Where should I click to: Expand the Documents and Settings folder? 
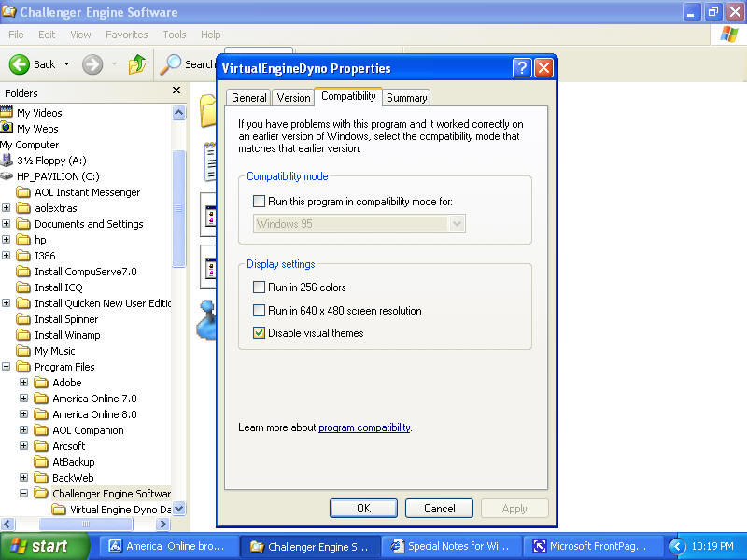point(7,223)
